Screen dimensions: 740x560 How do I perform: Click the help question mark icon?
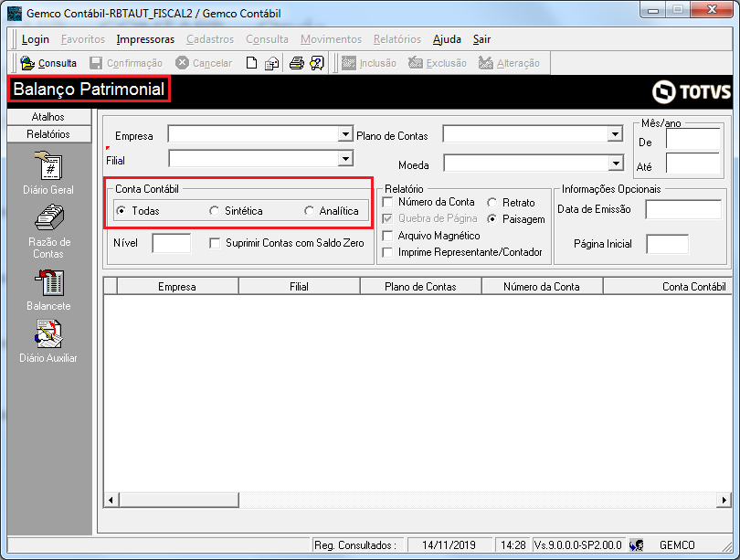317,63
